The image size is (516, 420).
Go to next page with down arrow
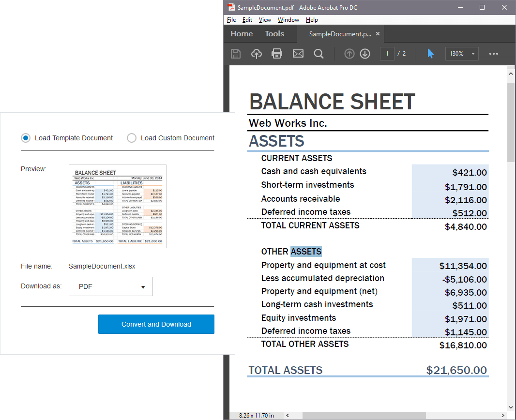(365, 54)
